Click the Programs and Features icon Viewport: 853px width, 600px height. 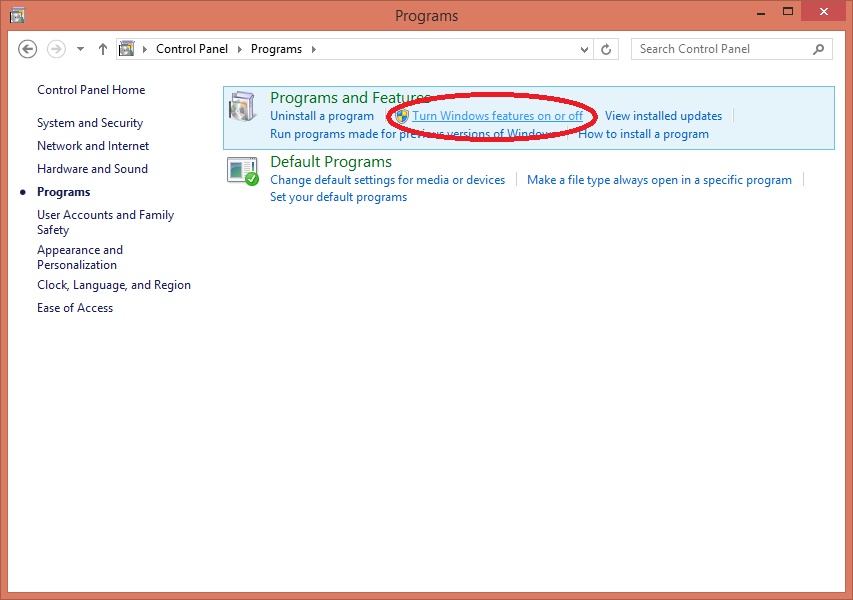pyautogui.click(x=242, y=106)
